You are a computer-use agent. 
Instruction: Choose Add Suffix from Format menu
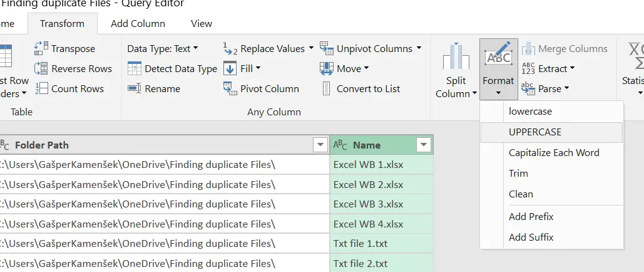tap(551, 237)
